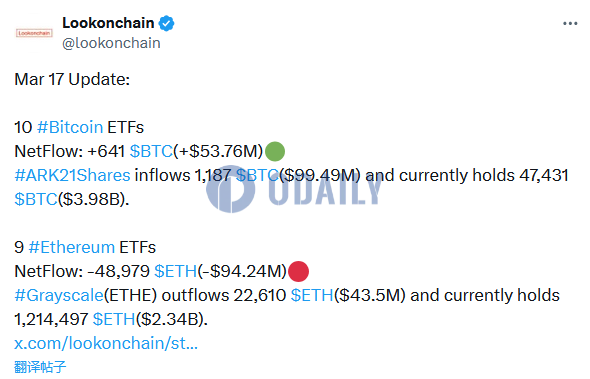
Task: Open the Lookonchain profile avatar
Action: coord(34,33)
